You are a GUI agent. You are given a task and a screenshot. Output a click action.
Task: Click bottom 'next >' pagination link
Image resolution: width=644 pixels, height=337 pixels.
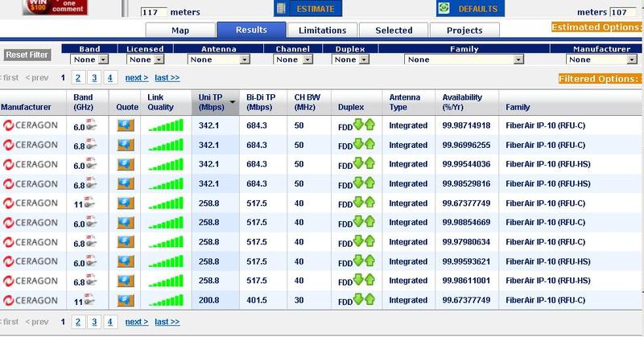point(137,322)
